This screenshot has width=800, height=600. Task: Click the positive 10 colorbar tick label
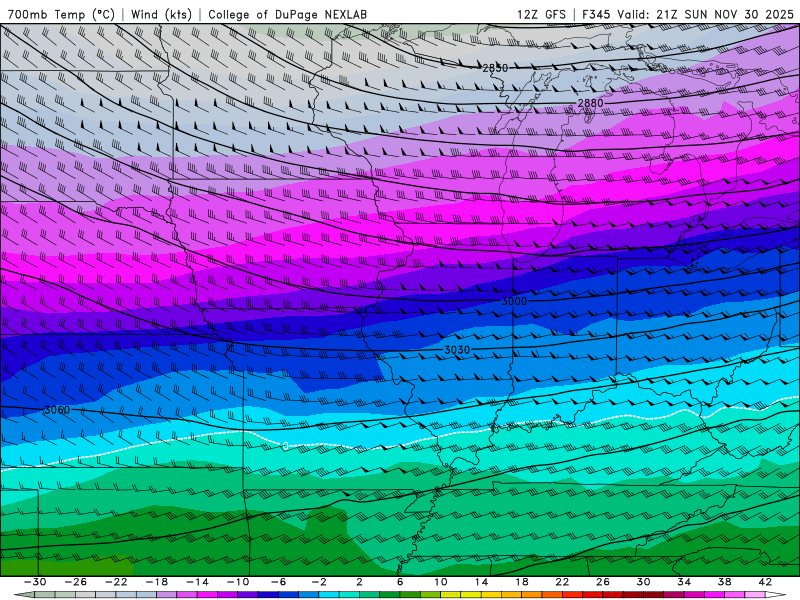pos(441,582)
